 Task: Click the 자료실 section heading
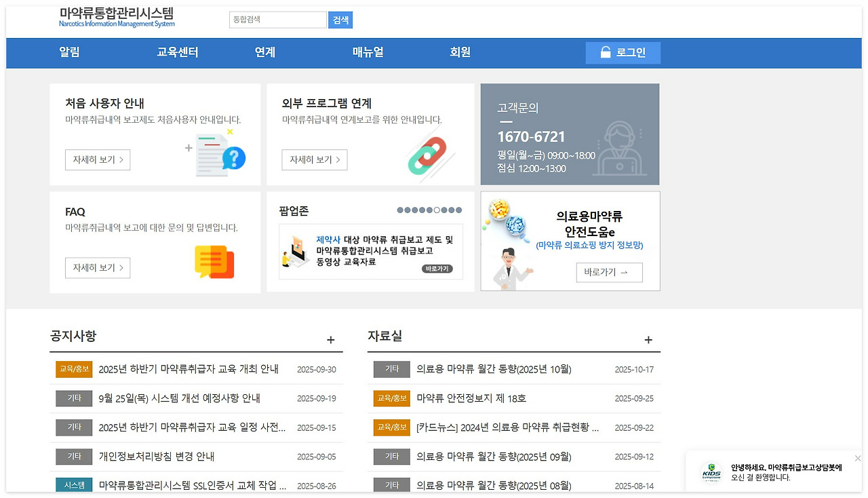coord(384,336)
